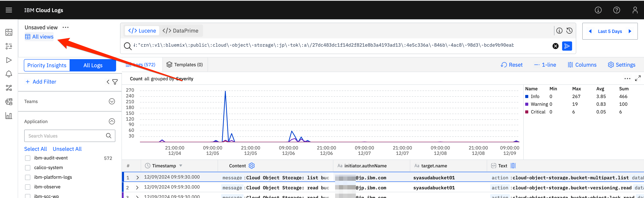Click the bar chart icon in sidebar
The image size is (644, 198).
pos(9,116)
